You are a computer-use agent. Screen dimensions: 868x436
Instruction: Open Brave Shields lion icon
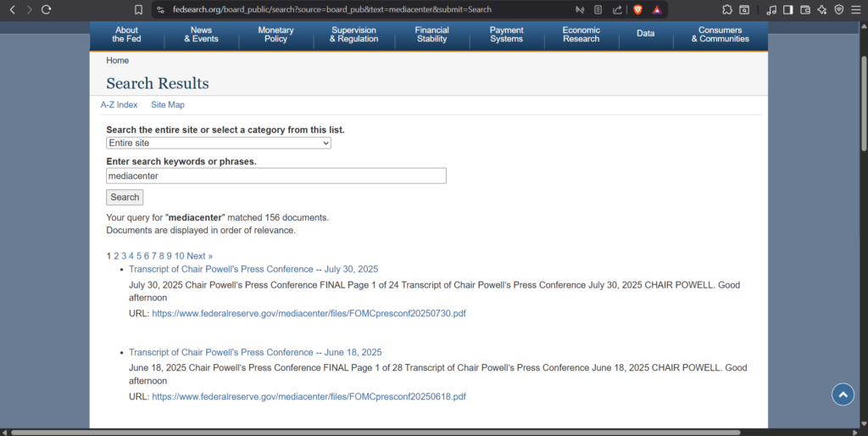(x=637, y=9)
